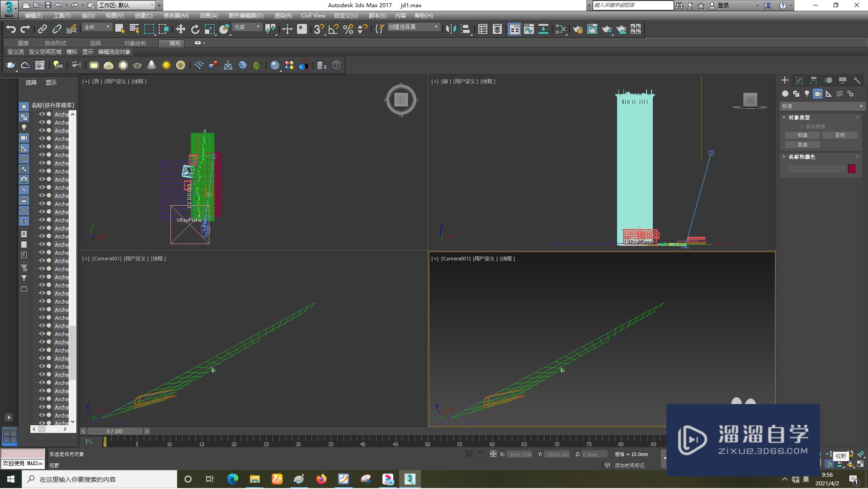Viewport: 868px width, 489px height.
Task: Toggle Window/Crossing selection mode
Action: pos(164,29)
